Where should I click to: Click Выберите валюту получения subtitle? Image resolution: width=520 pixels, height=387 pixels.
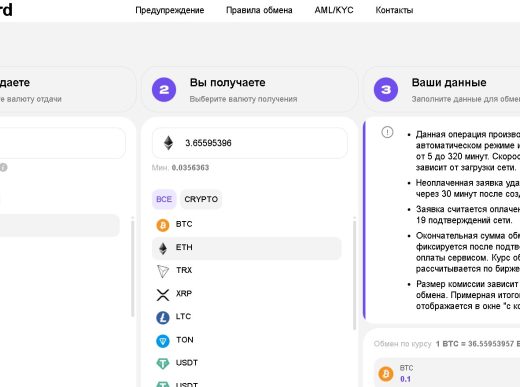point(243,99)
